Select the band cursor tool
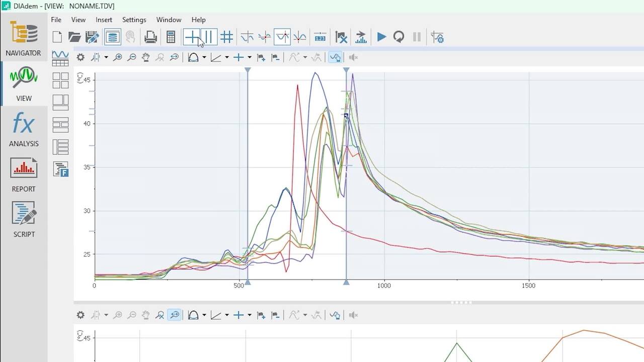Screen dimensions: 644x362 209,37
